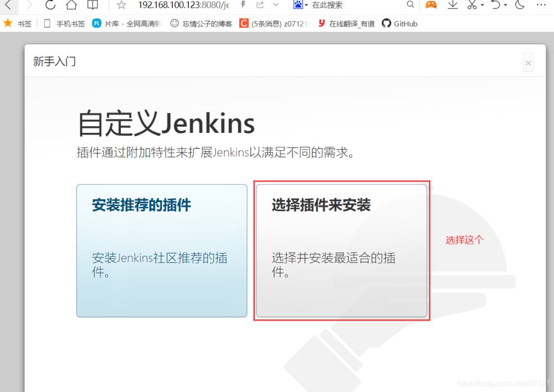Expand the screenshot tool dropdown arrow
Viewport: 554px width, 392px height.
[483, 5]
